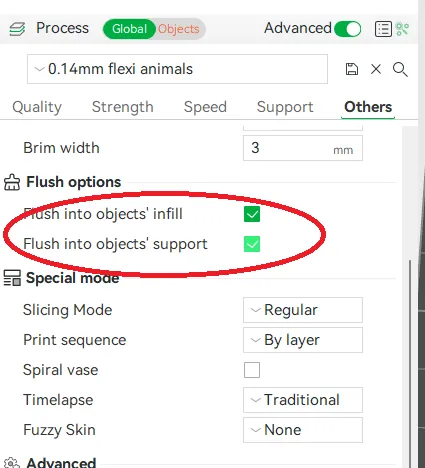The width and height of the screenshot is (425, 468).
Task: Click the compare presets icon
Action: pyautogui.click(x=402, y=29)
